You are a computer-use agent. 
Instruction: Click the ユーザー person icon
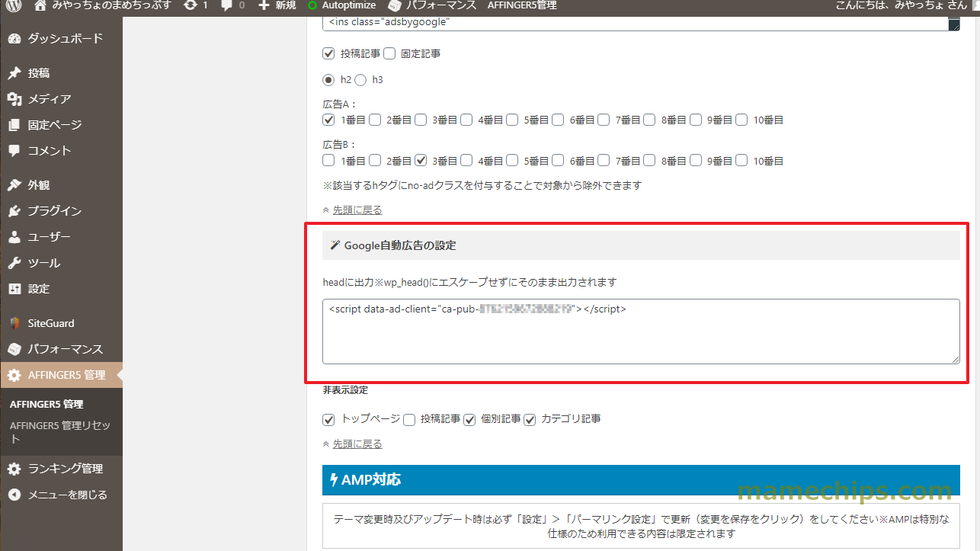click(14, 237)
